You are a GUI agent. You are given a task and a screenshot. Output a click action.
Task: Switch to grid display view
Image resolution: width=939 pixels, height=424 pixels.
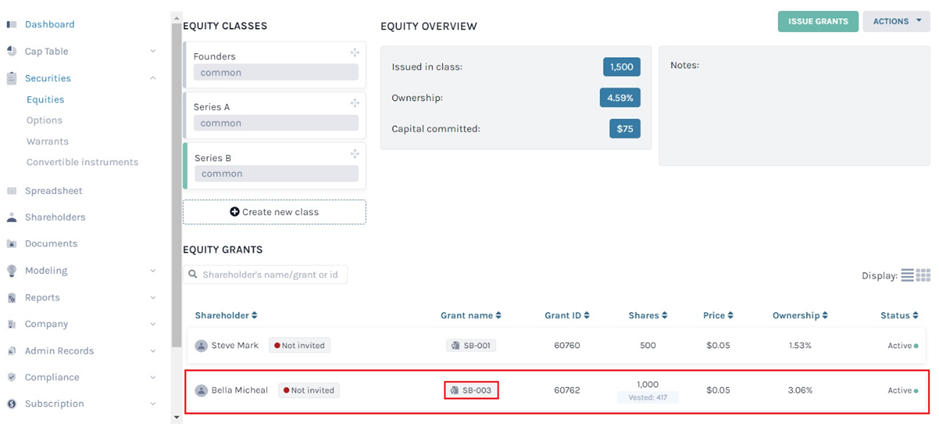(923, 275)
